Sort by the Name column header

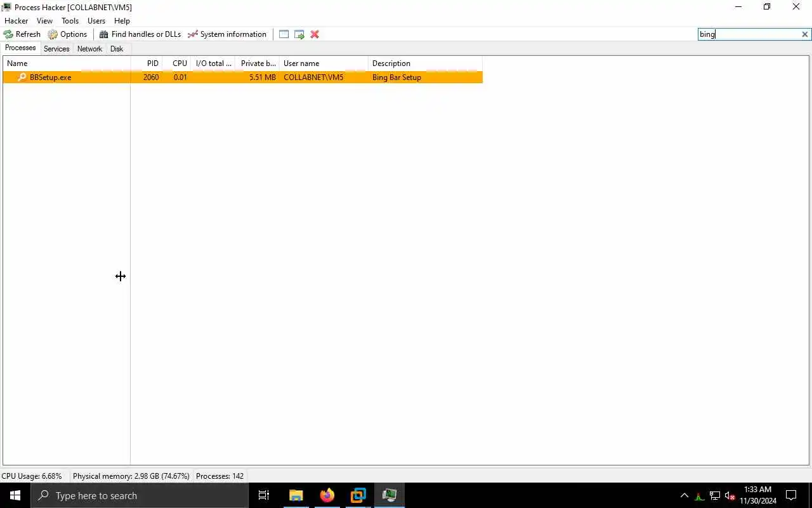[x=67, y=63]
